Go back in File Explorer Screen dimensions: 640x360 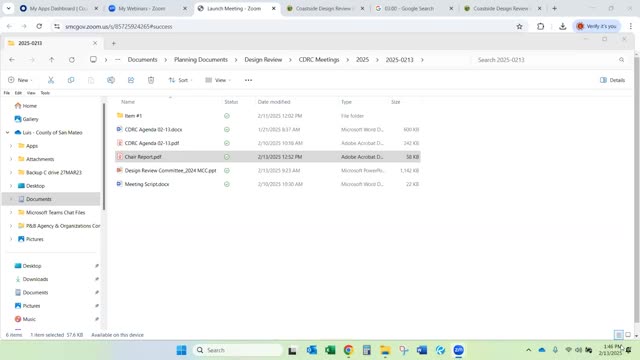[x=12, y=60]
